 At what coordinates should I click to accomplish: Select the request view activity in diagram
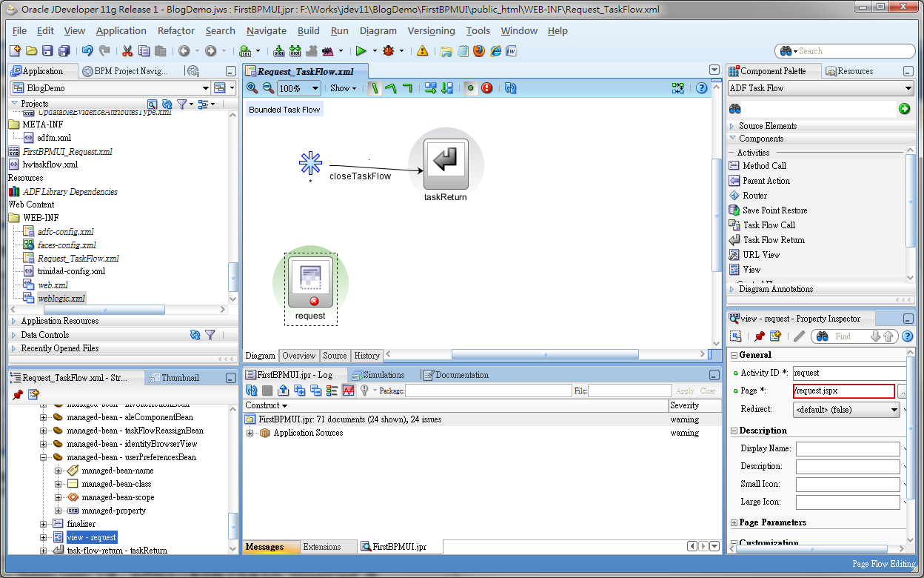310,283
